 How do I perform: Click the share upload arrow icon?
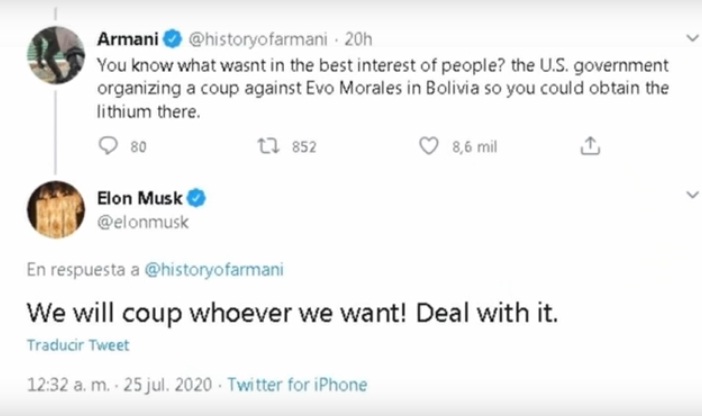(x=590, y=147)
